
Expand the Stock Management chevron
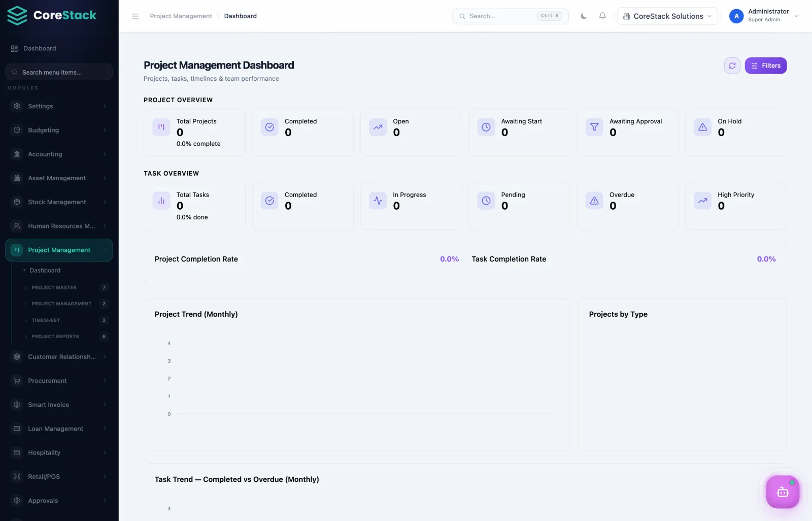tap(105, 202)
